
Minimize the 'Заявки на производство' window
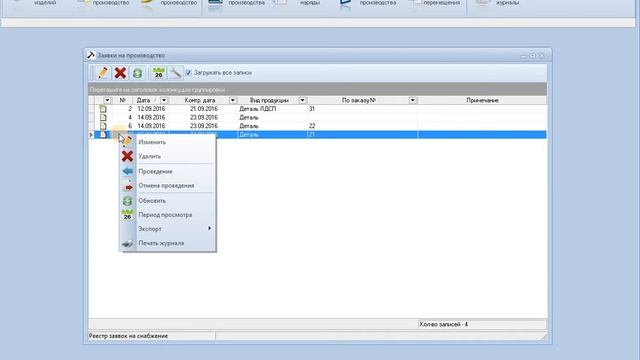(x=523, y=56)
